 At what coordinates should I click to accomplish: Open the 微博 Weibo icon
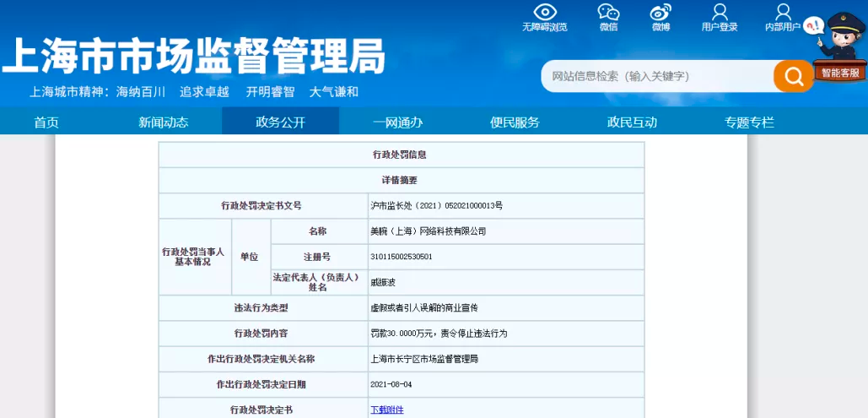[660, 12]
